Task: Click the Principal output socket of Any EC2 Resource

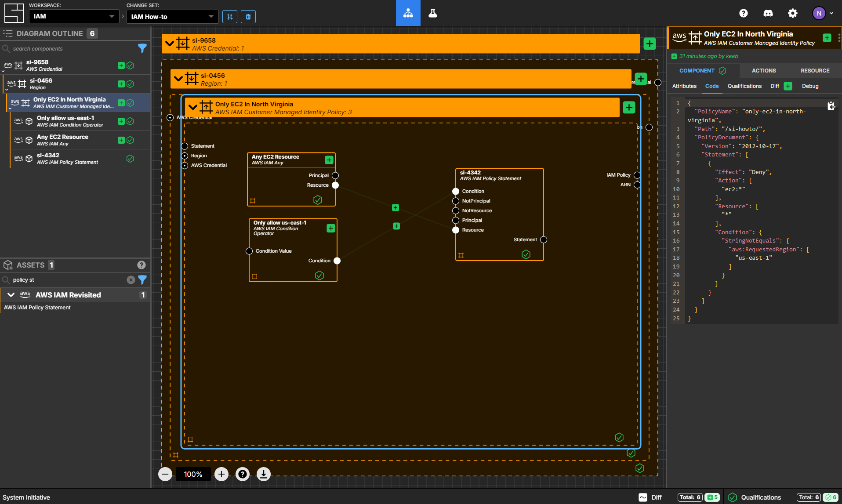Action: [x=335, y=175]
